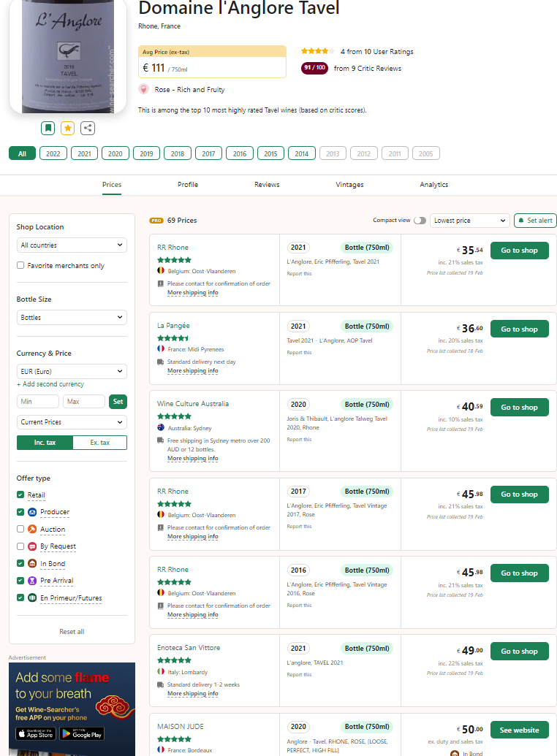Toggle the Compact view switch
The height and width of the screenshot is (756, 557).
(420, 221)
